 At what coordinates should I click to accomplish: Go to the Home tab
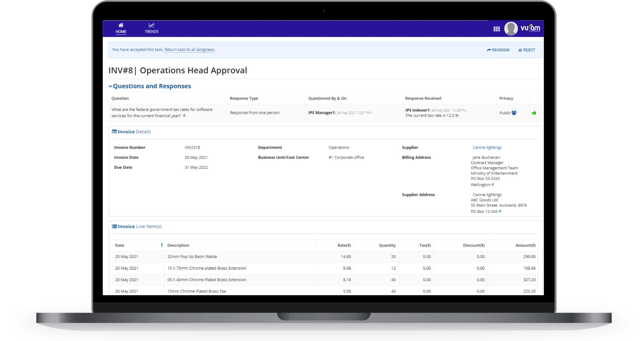121,28
